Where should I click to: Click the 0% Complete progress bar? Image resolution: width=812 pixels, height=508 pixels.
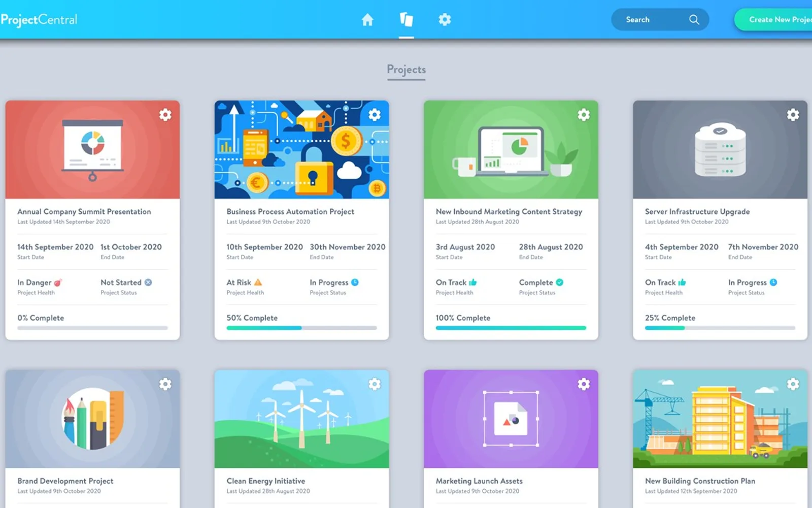point(92,328)
